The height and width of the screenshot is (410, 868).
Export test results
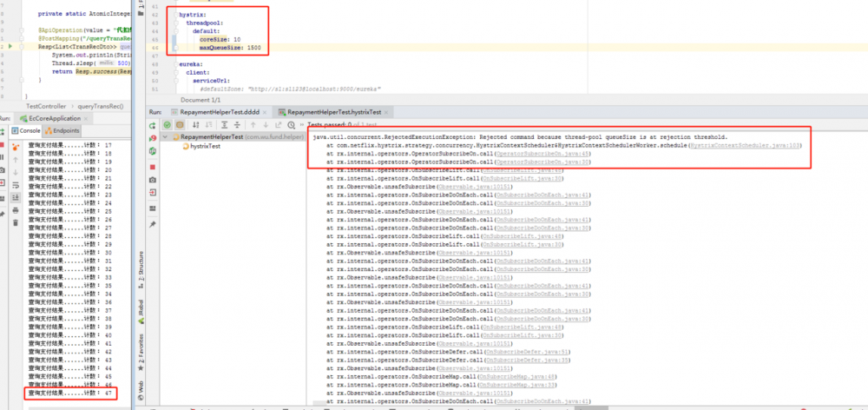tap(279, 125)
